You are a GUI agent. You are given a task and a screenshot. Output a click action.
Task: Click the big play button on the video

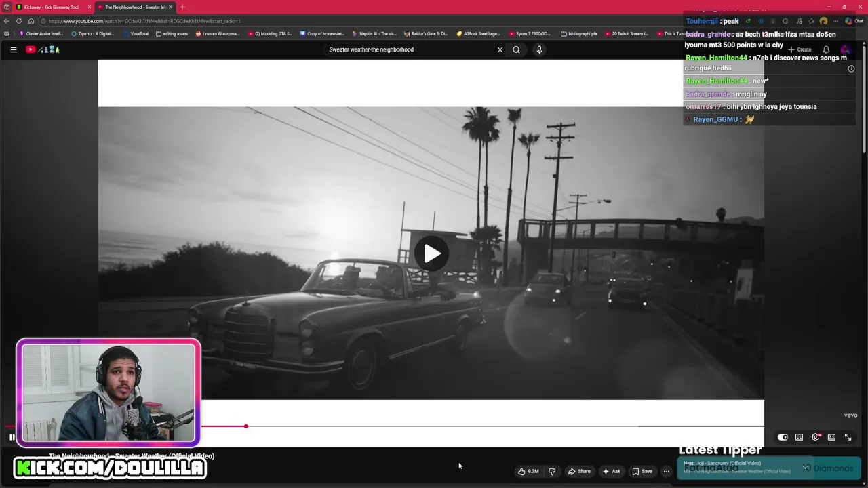click(432, 253)
